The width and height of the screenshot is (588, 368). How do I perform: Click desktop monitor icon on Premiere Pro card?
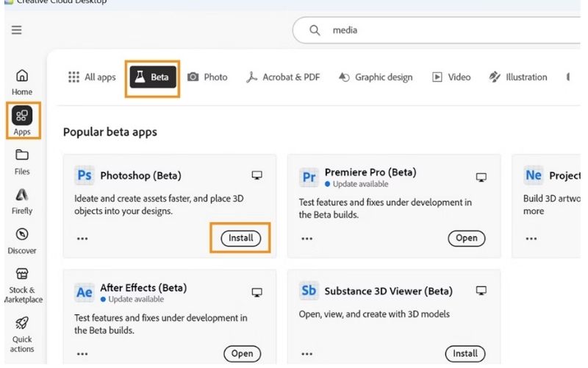481,177
